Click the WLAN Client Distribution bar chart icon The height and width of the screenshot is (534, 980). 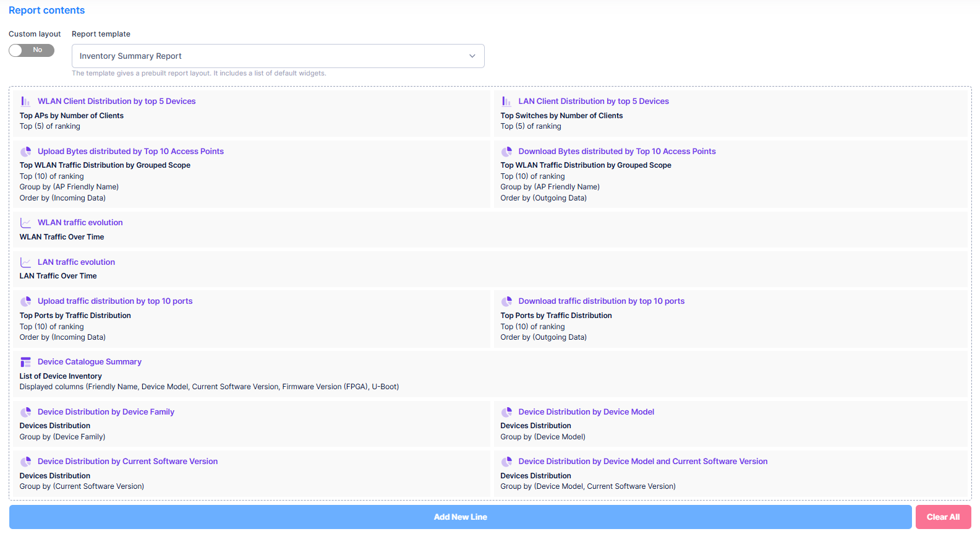tap(25, 101)
